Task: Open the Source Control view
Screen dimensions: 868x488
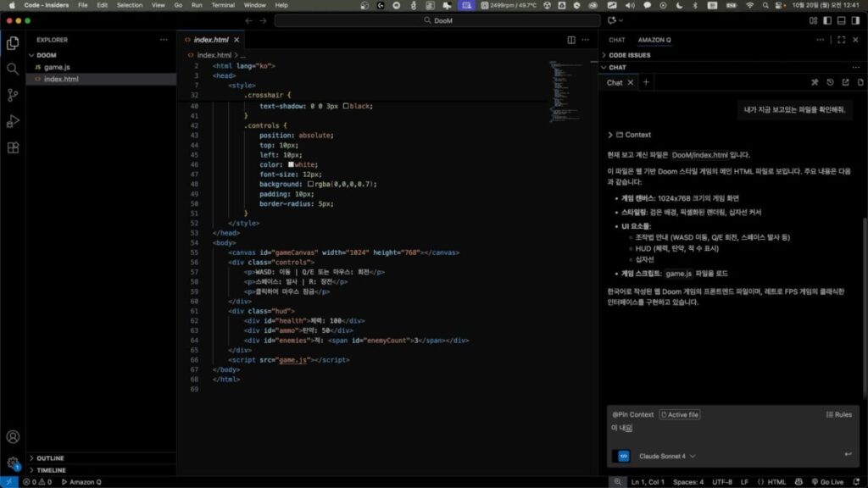Action: tap(13, 95)
